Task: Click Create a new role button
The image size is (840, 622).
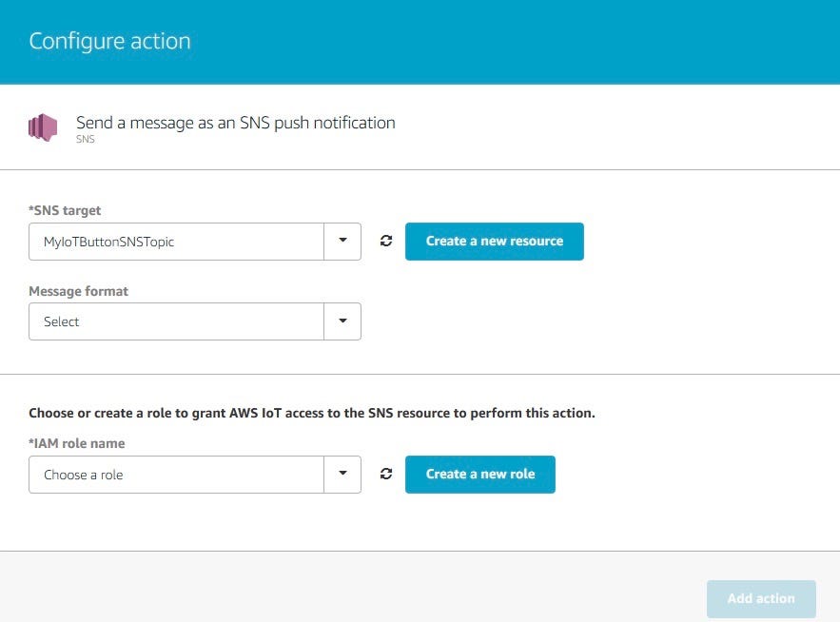Action: click(480, 475)
